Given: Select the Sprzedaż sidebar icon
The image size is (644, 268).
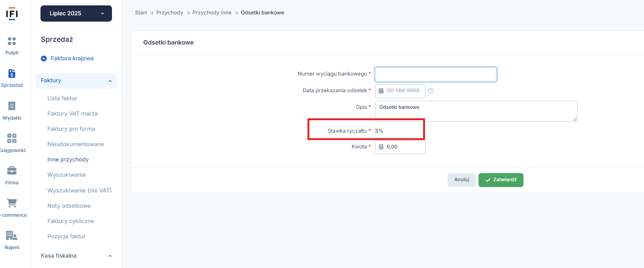Looking at the screenshot, I should pyautogui.click(x=12, y=74).
